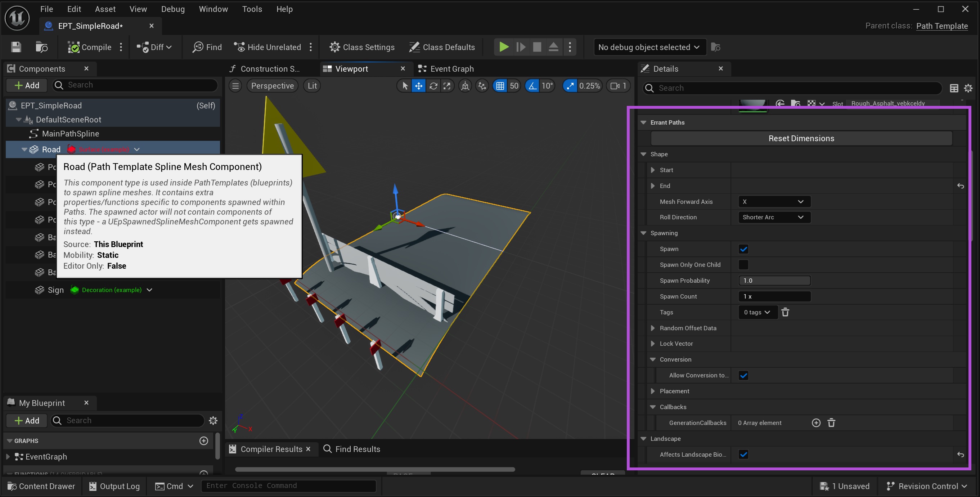This screenshot has width=980, height=497.
Task: Open the Details panel settings gear
Action: click(x=968, y=88)
